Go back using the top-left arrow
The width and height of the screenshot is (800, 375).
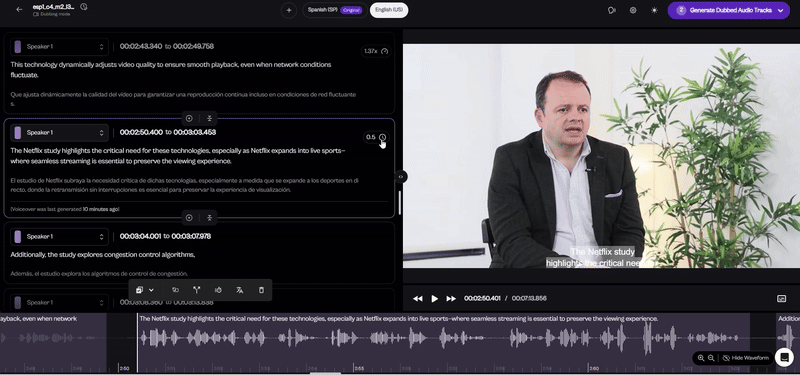[19, 9]
